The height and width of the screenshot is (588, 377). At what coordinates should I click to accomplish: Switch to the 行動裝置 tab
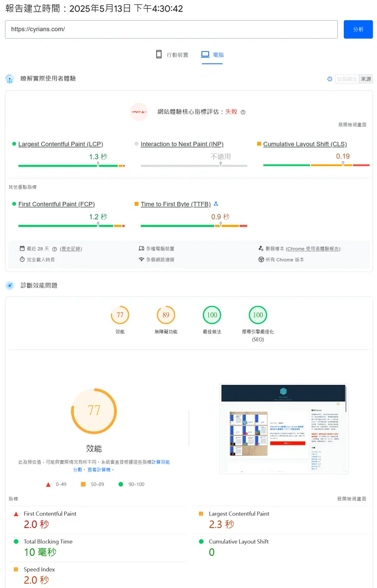click(x=172, y=55)
